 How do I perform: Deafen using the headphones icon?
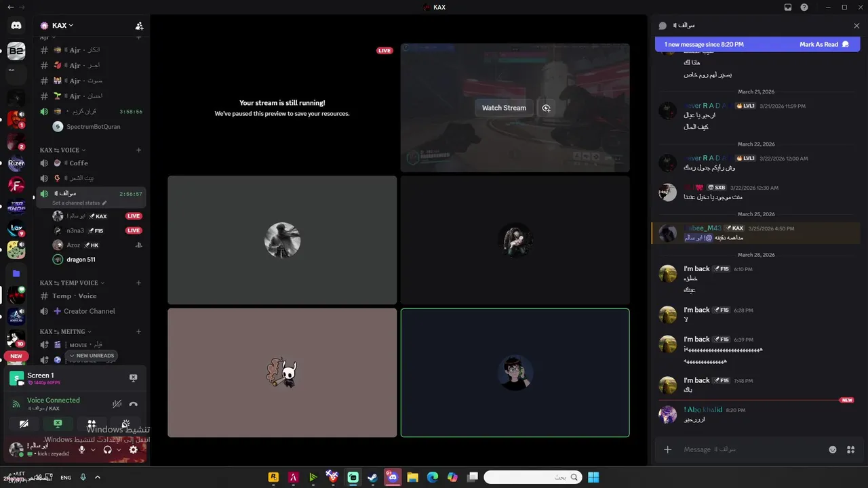(x=107, y=449)
